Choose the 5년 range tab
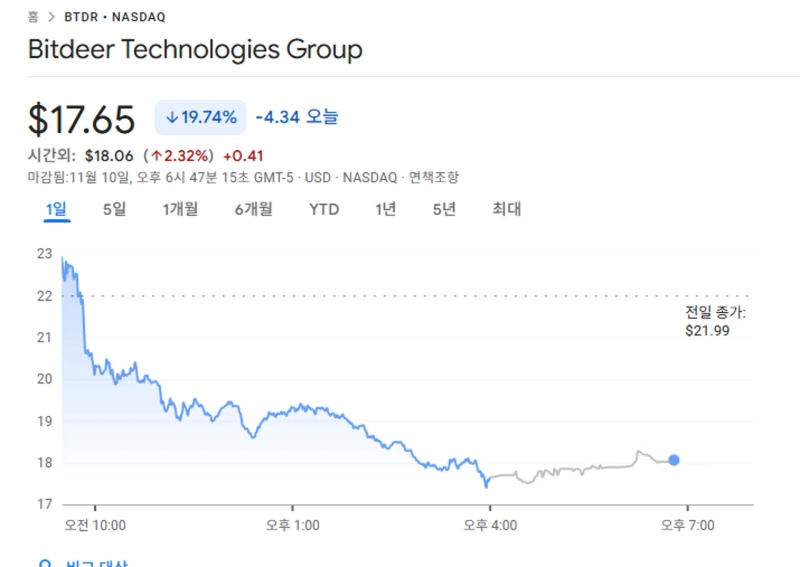Viewport: 800px width, 567px height. [444, 209]
